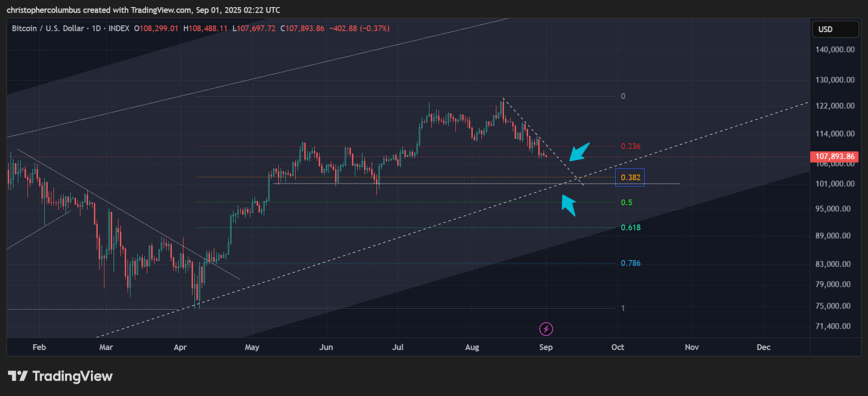868x396 pixels.
Task: Click the Apr label on time axis
Action: pyautogui.click(x=179, y=347)
